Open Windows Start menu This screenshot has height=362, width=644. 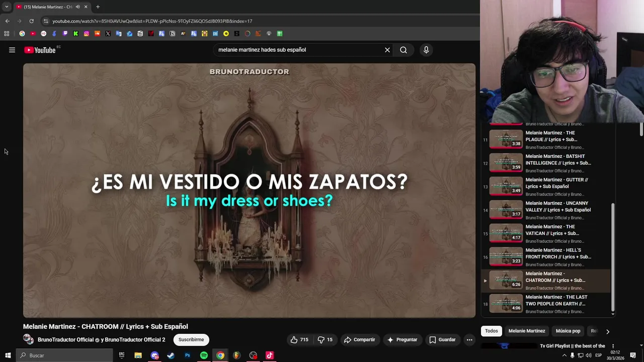click(x=8, y=355)
